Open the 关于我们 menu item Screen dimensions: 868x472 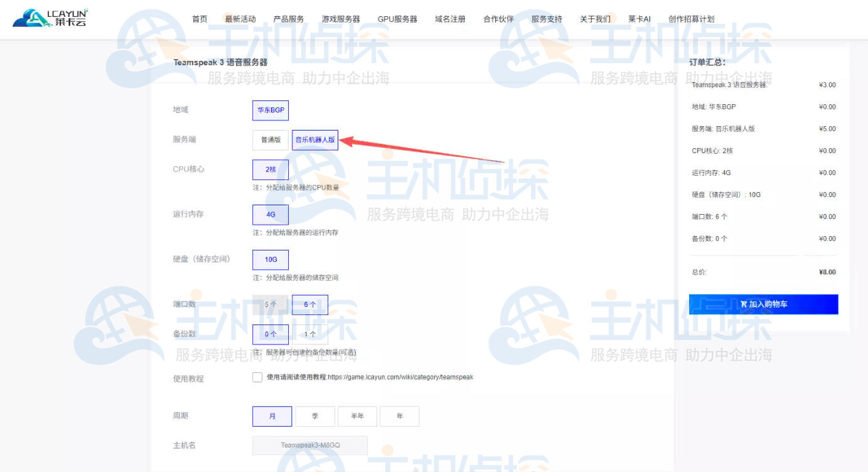(x=595, y=19)
